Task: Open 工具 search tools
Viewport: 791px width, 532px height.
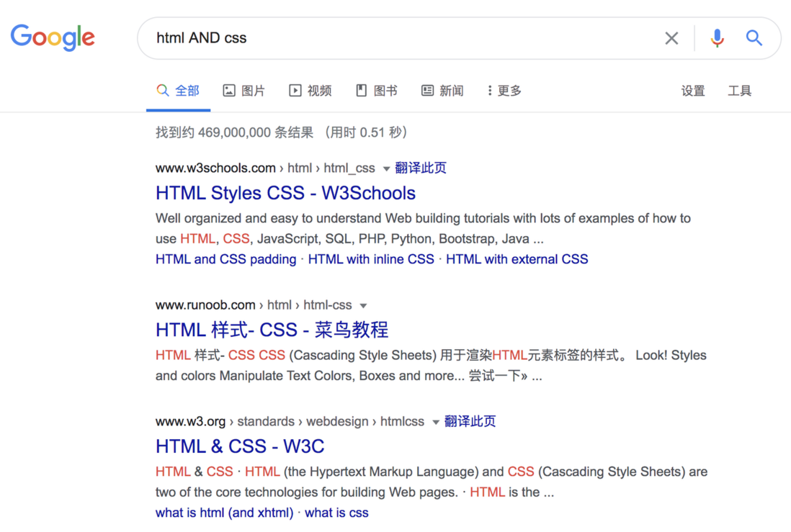Action: coord(740,91)
